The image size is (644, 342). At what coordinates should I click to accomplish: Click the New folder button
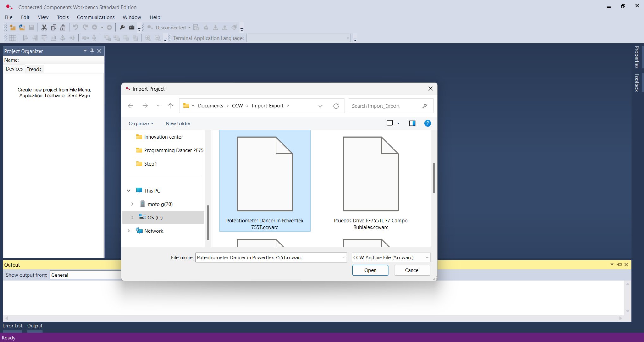(178, 123)
